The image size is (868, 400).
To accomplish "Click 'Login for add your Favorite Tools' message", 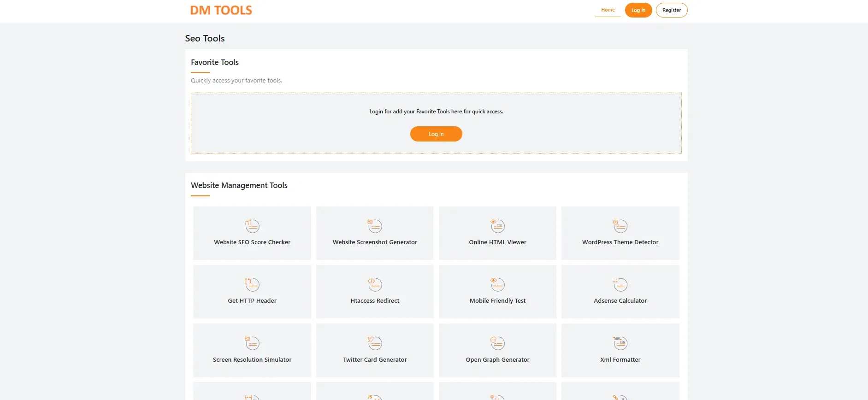I will [436, 112].
